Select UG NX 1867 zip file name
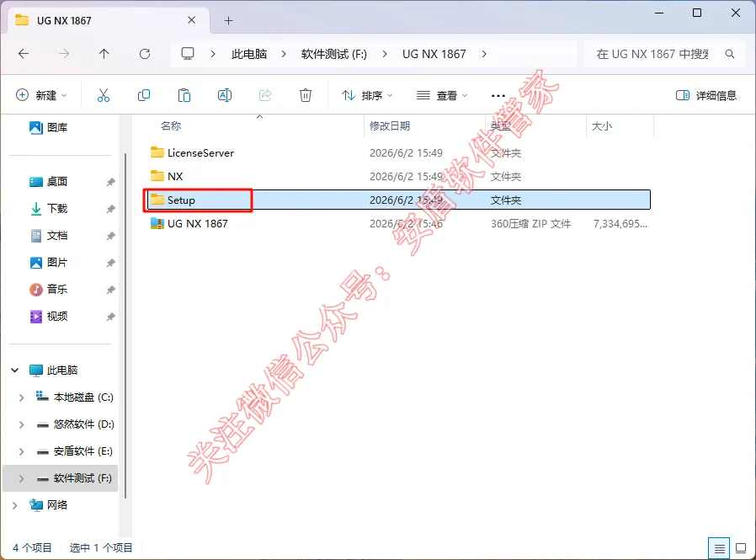756x560 pixels. [198, 223]
